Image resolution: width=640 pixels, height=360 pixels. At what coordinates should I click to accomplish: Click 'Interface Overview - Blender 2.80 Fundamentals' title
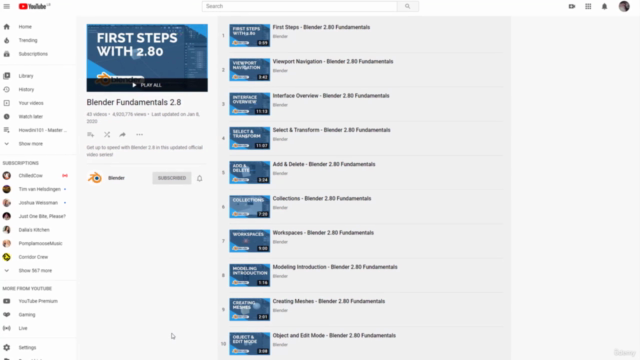coord(331,96)
